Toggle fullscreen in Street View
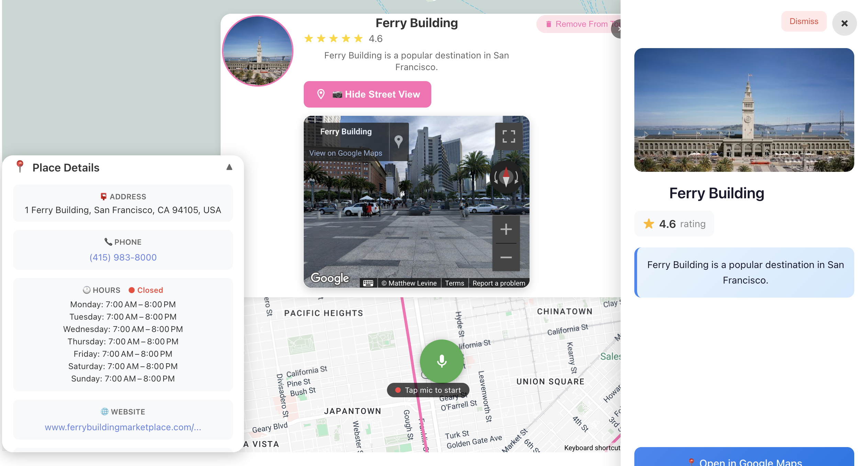The image size is (868, 466). pyautogui.click(x=509, y=136)
